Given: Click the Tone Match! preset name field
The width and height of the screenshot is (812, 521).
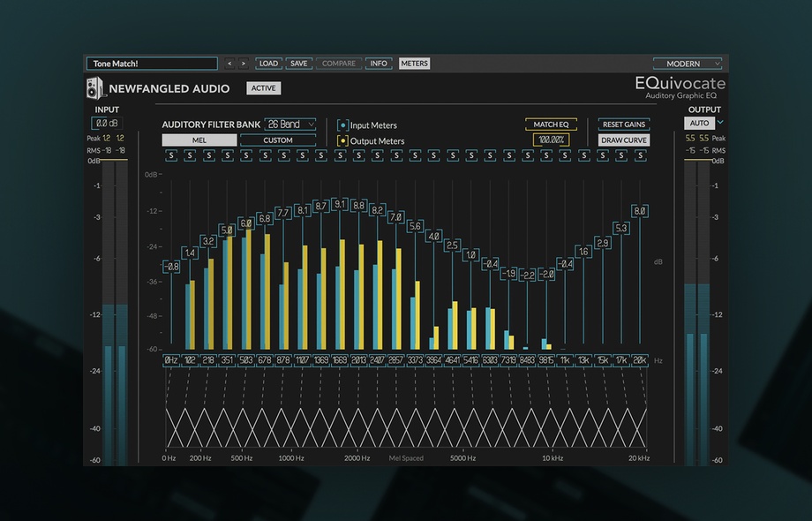Looking at the screenshot, I should click(152, 64).
